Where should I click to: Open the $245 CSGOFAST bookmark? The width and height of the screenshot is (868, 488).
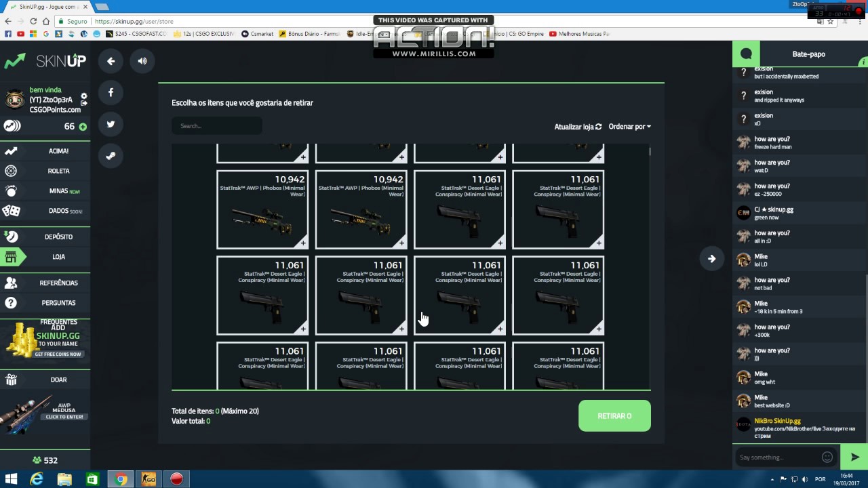[x=136, y=34]
